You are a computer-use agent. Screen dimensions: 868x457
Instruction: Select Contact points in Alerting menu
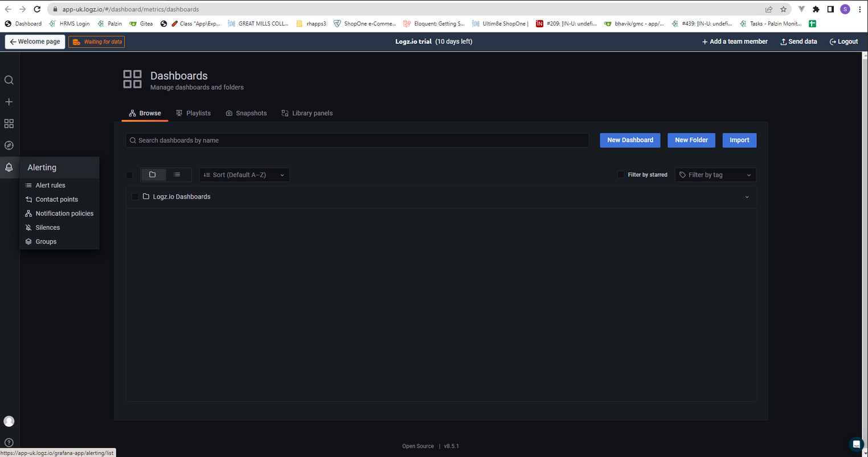tap(57, 199)
